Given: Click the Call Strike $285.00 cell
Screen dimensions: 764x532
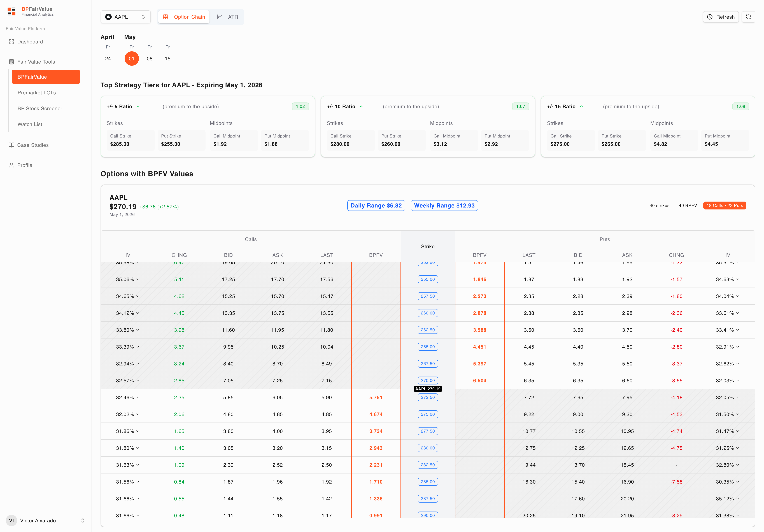Looking at the screenshot, I should click(131, 140).
